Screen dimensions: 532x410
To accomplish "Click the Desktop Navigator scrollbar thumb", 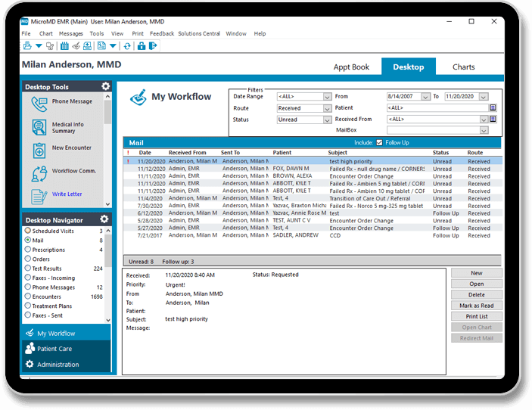I will 108,250.
